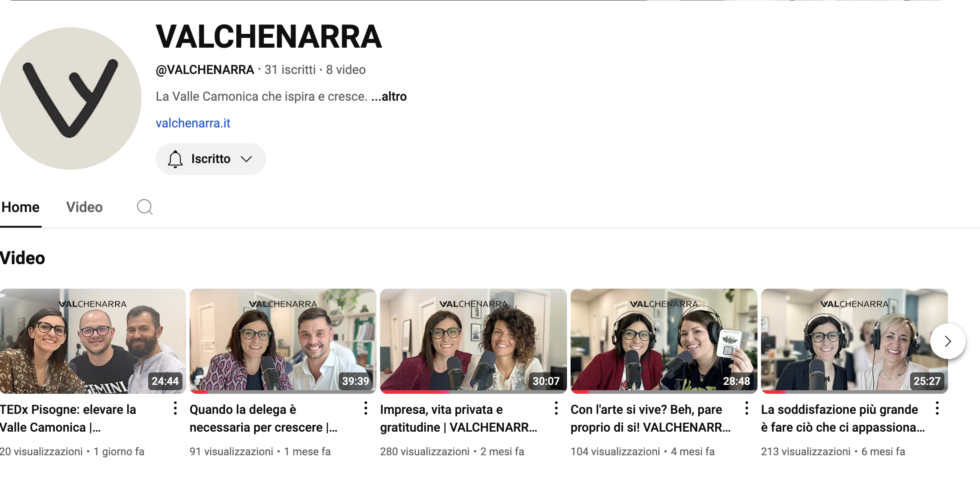Viewport: 980px width, 490px height.
Task: Click the VALCHENARRA channel name heading
Action: point(269,37)
